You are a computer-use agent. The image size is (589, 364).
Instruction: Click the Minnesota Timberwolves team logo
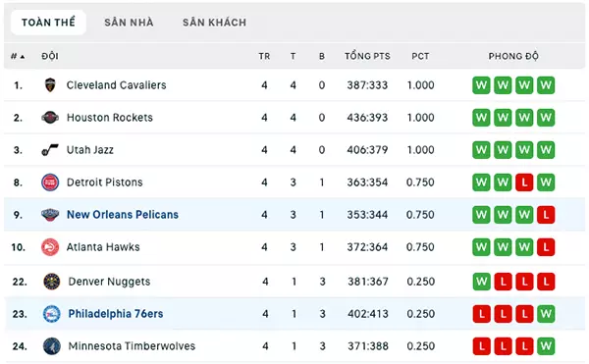point(51,346)
